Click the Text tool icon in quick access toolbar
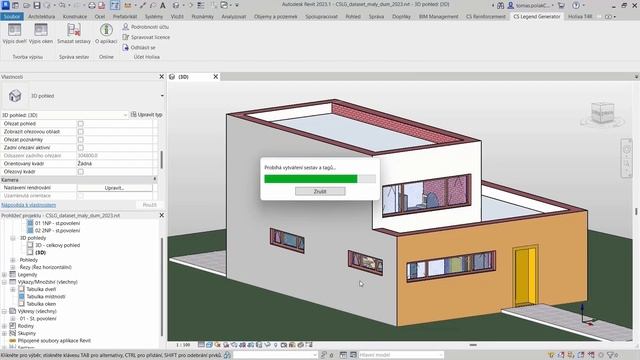Screen dimensions: 640x360 pyautogui.click(x=162, y=5)
